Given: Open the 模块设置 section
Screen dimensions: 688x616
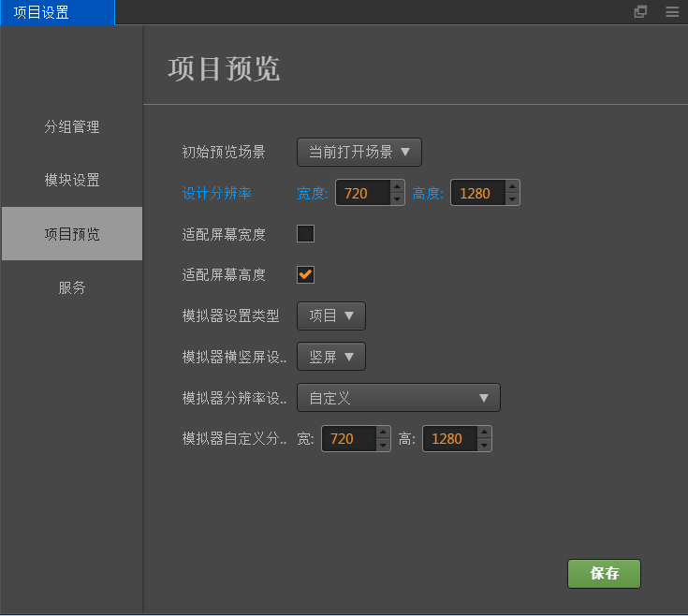Looking at the screenshot, I should point(72,181).
